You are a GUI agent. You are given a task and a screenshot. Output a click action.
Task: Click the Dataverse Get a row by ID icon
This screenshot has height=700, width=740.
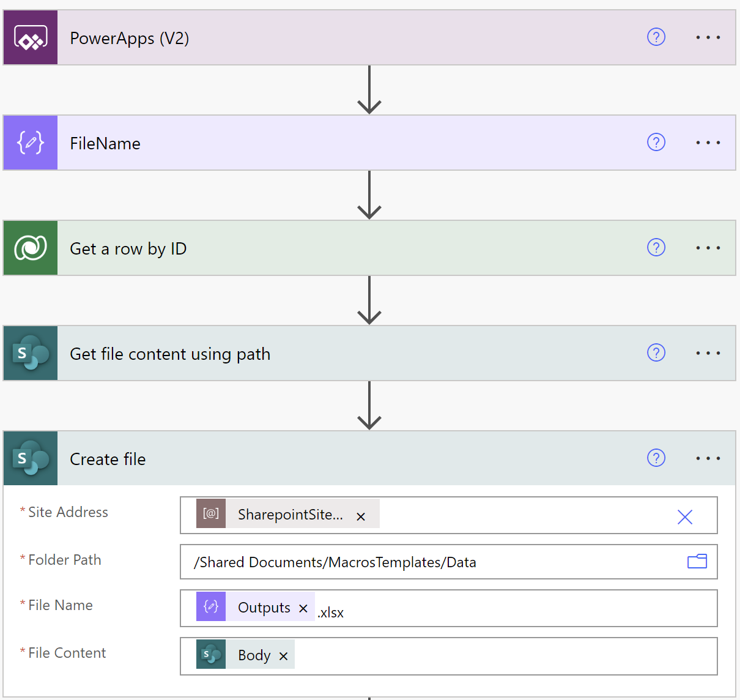coord(31,248)
